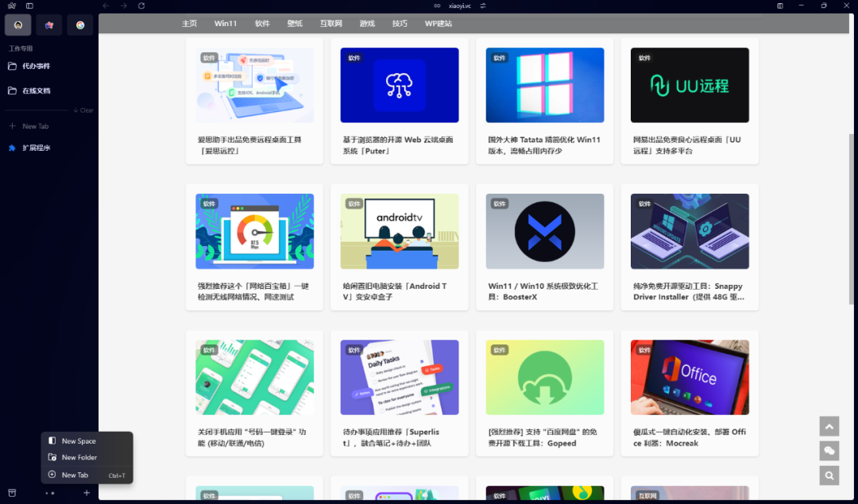Click title 傻瓜式一键自动化安装 Office
Image resolution: width=858 pixels, height=504 pixels.
[690, 438]
